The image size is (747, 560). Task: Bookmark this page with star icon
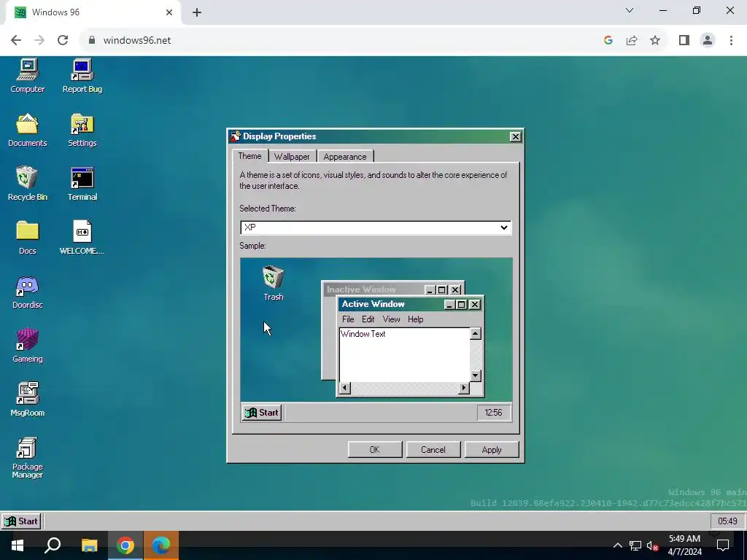(655, 41)
